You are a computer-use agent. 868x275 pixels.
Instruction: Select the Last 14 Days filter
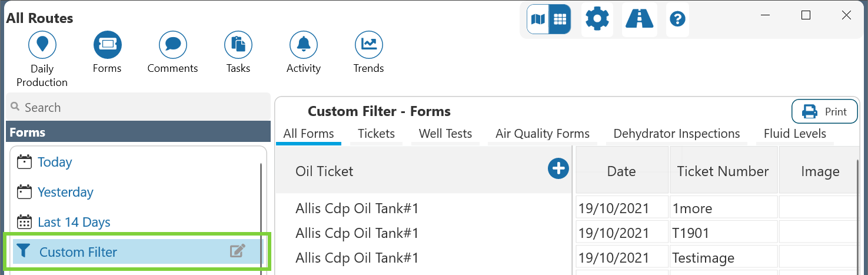point(74,222)
